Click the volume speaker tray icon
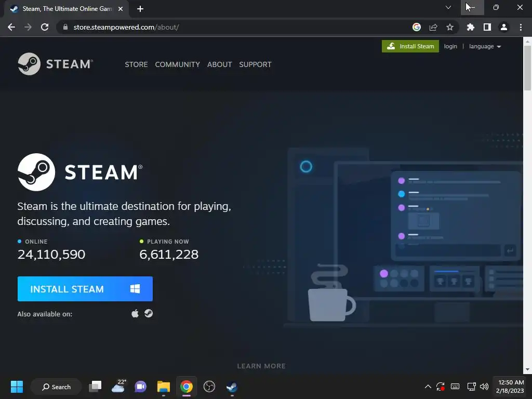532x399 pixels. [484, 387]
